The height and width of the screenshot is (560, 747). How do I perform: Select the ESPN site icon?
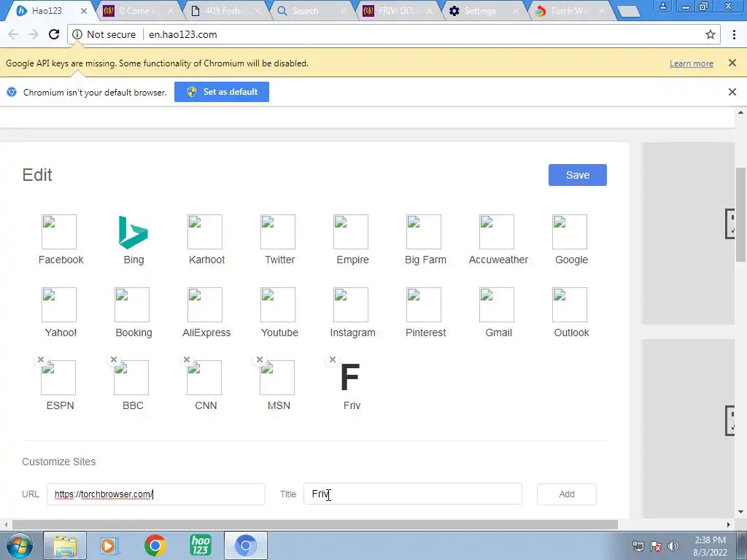coord(58,378)
